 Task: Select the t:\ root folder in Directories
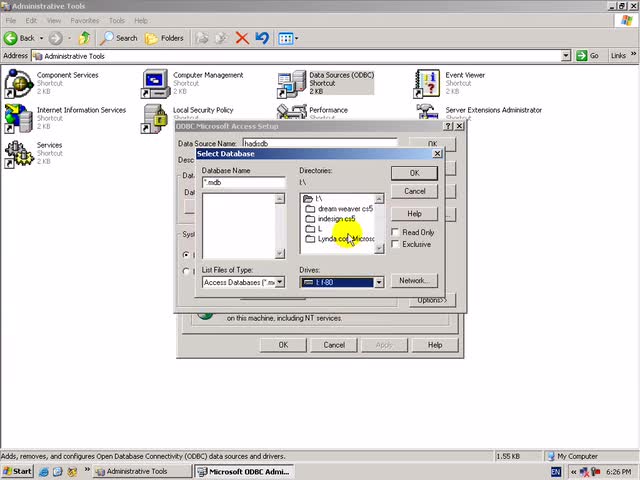(x=313, y=199)
